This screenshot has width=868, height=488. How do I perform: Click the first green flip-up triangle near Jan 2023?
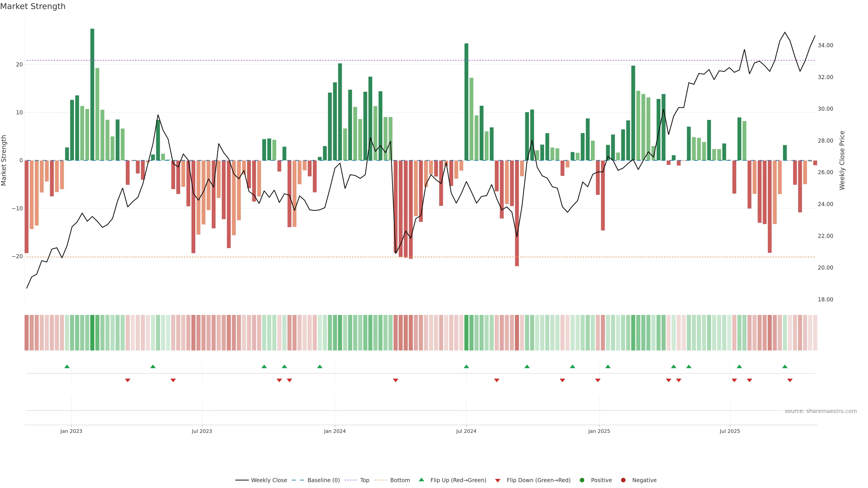coord(67,366)
